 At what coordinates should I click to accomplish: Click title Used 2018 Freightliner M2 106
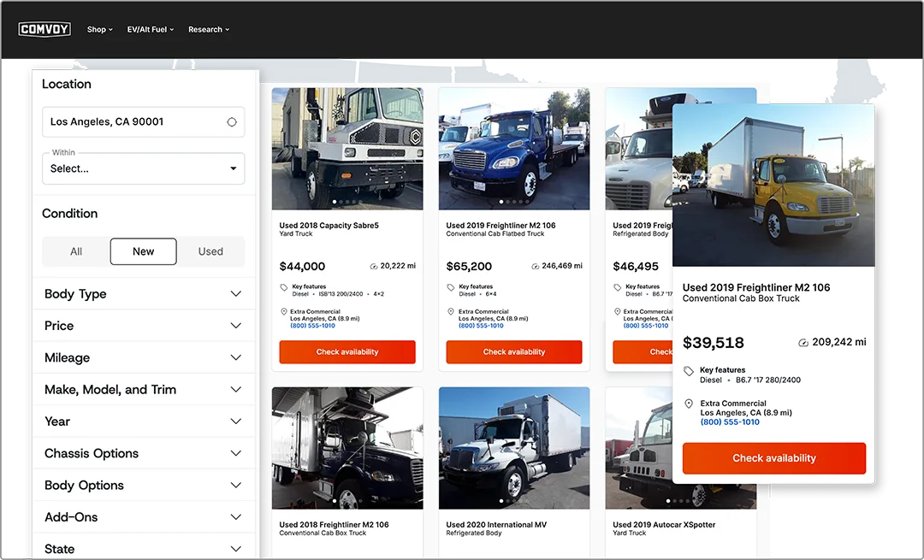pyautogui.click(x=335, y=524)
